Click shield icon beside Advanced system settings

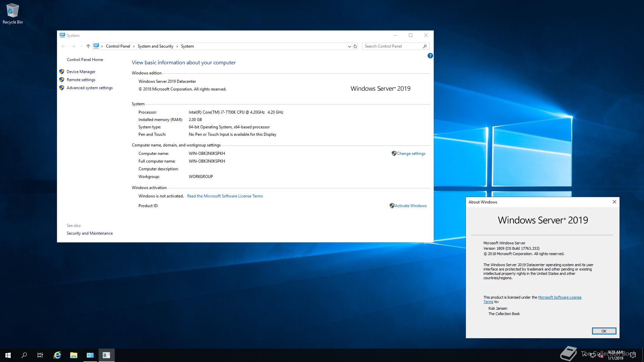62,88
